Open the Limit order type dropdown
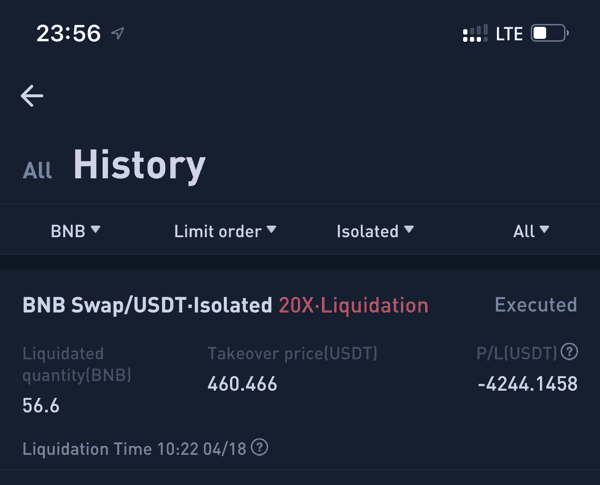600x485 pixels. [225, 231]
